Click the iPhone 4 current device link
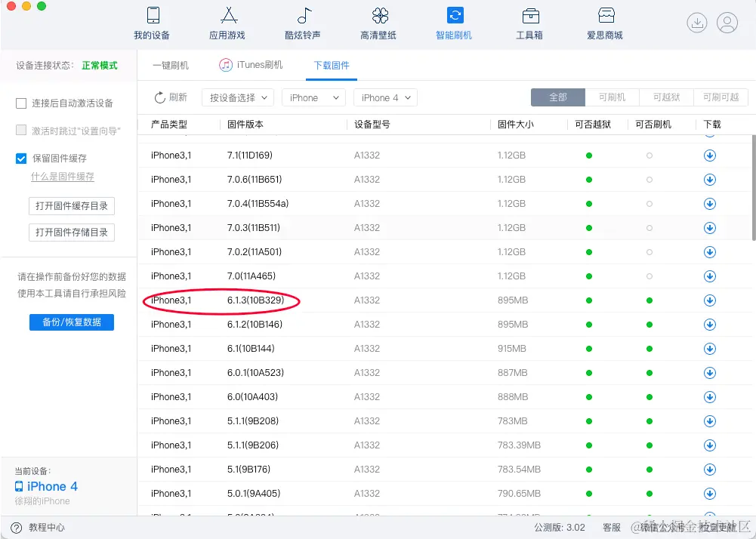Image resolution: width=756 pixels, height=539 pixels. click(x=46, y=486)
